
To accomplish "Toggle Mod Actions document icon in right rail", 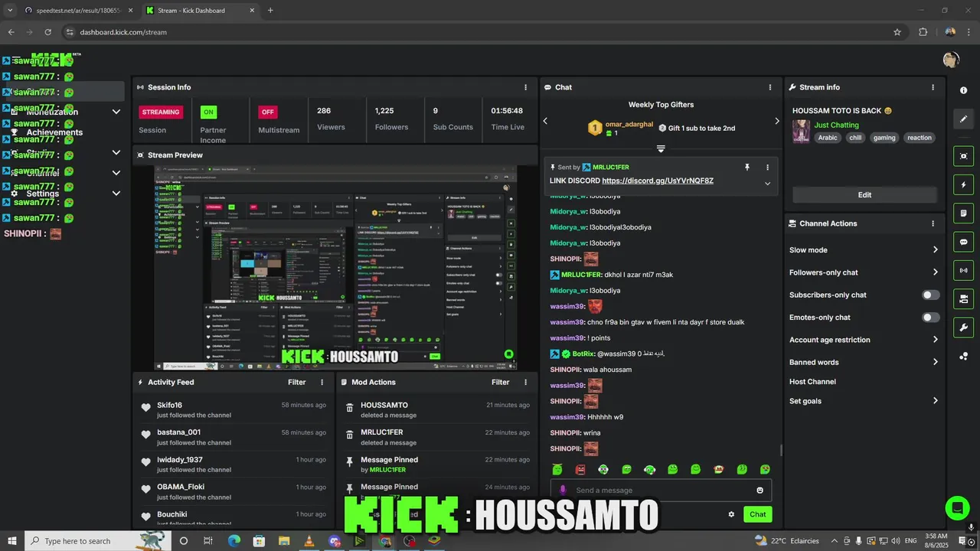I will [963, 213].
